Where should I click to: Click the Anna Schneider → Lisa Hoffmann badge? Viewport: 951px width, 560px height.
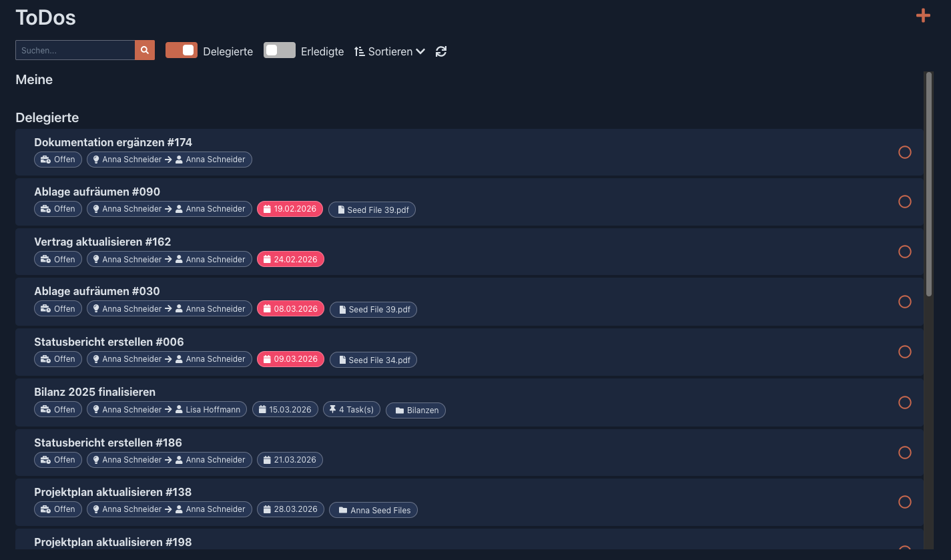(167, 409)
